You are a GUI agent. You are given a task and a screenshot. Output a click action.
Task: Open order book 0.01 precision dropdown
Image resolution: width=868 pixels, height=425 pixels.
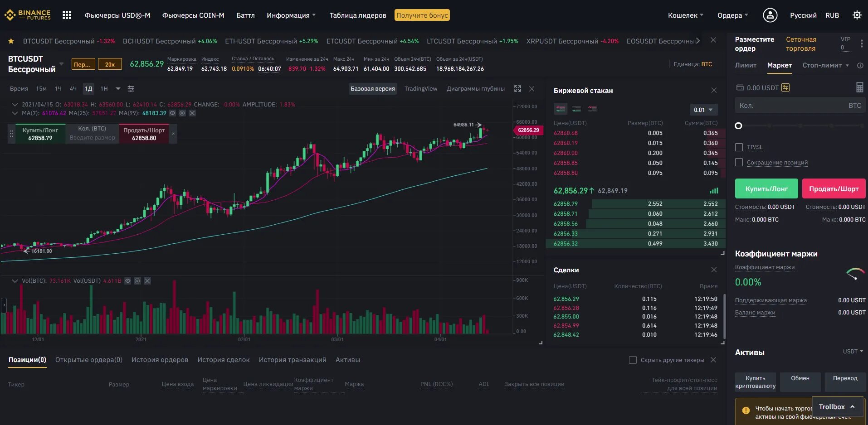point(703,110)
